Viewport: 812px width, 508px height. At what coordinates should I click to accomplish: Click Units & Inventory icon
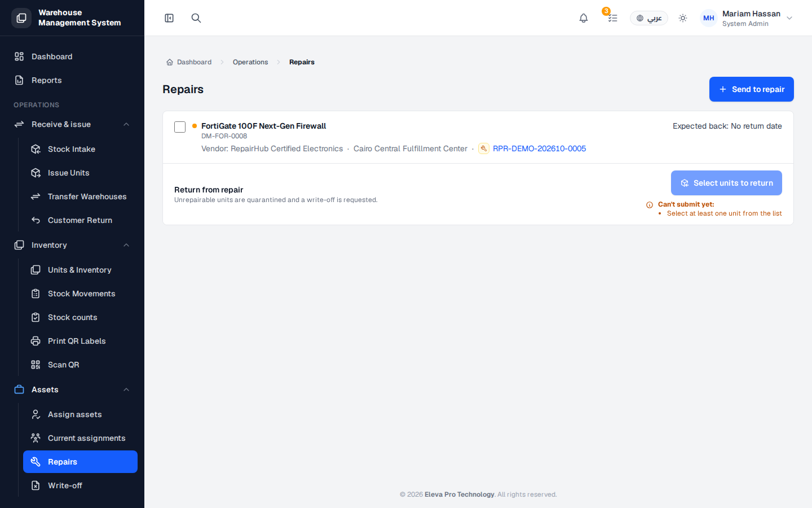point(36,270)
